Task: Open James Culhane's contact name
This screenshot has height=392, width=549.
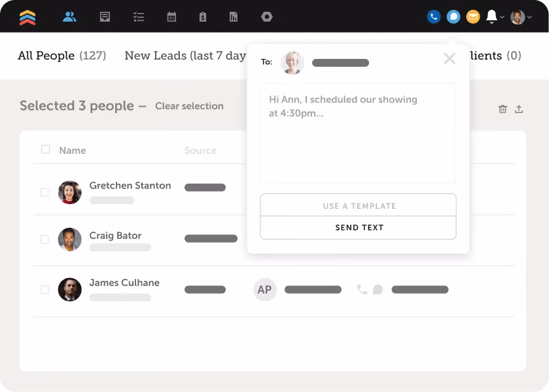Action: click(124, 283)
